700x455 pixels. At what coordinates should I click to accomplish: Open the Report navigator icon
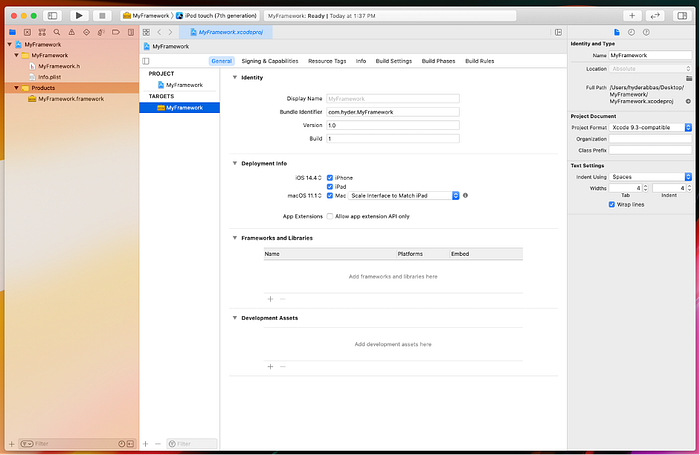(x=131, y=32)
